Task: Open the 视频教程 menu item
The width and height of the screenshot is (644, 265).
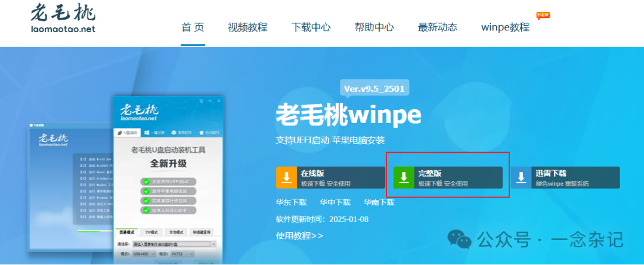Action: (247, 27)
